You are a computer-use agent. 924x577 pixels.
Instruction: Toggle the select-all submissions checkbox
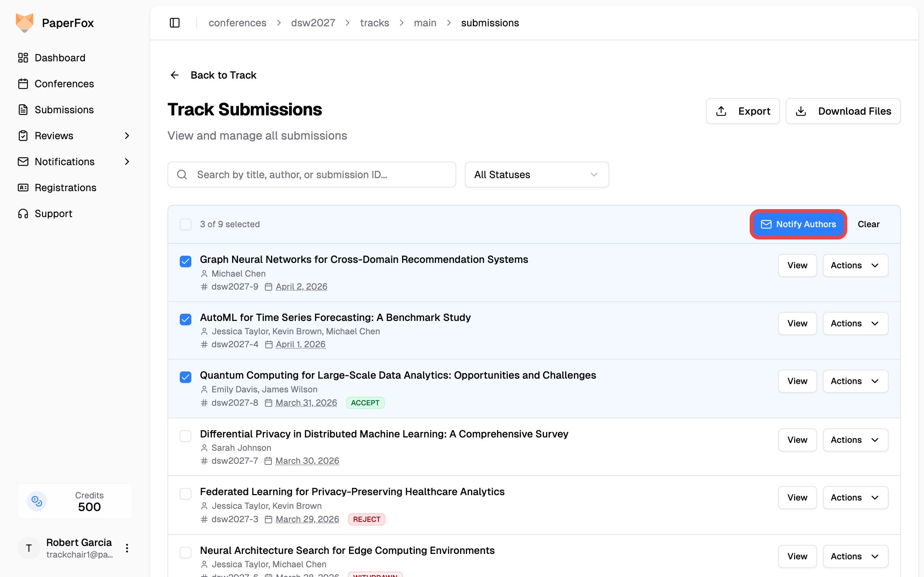(x=186, y=224)
